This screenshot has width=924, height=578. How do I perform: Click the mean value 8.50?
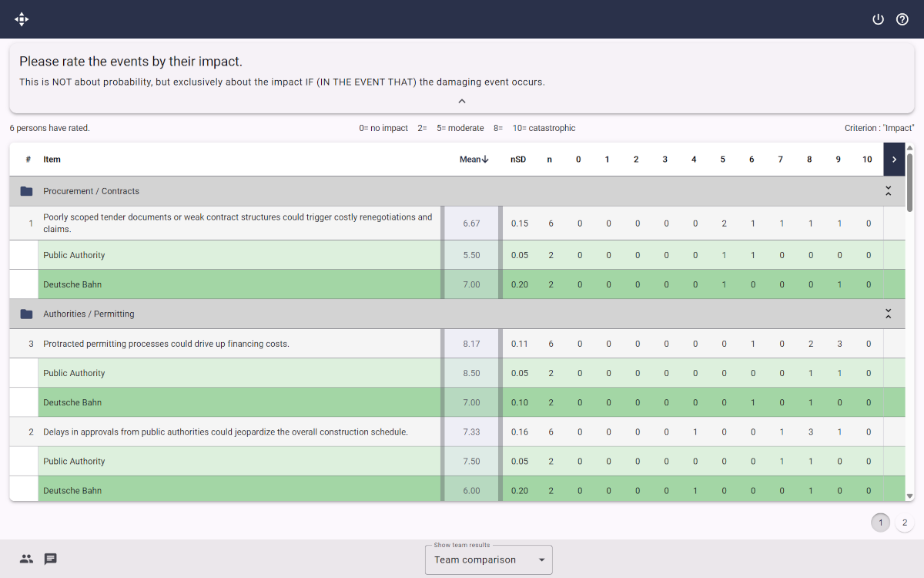[x=471, y=373]
